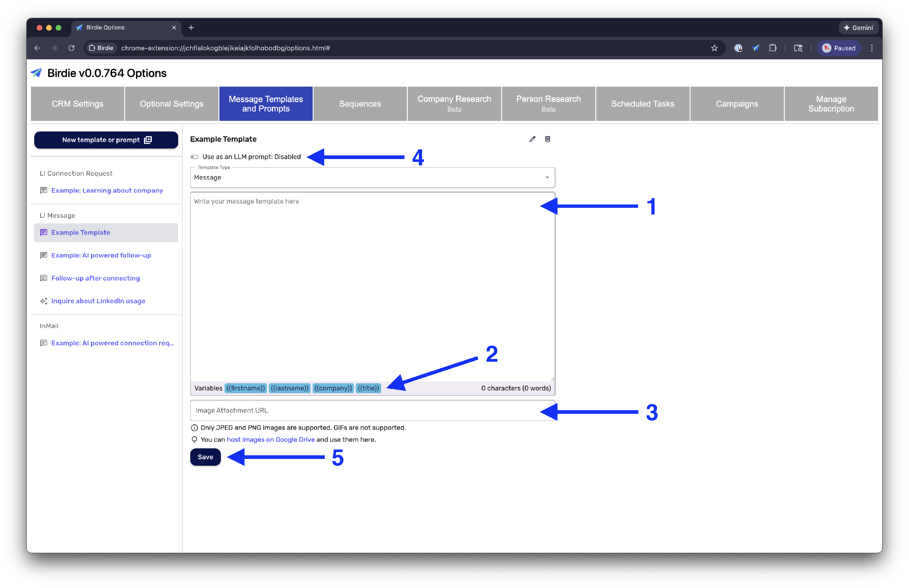Insert the {{firstname}} variable chip
The image size is (909, 588).
coord(245,388)
